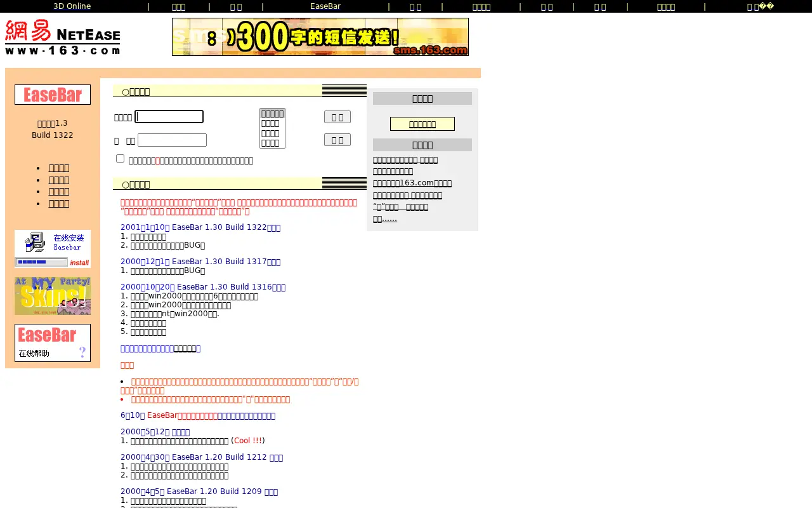Click the button beside the first input row
The width and height of the screenshot is (812, 508).
[x=337, y=117]
